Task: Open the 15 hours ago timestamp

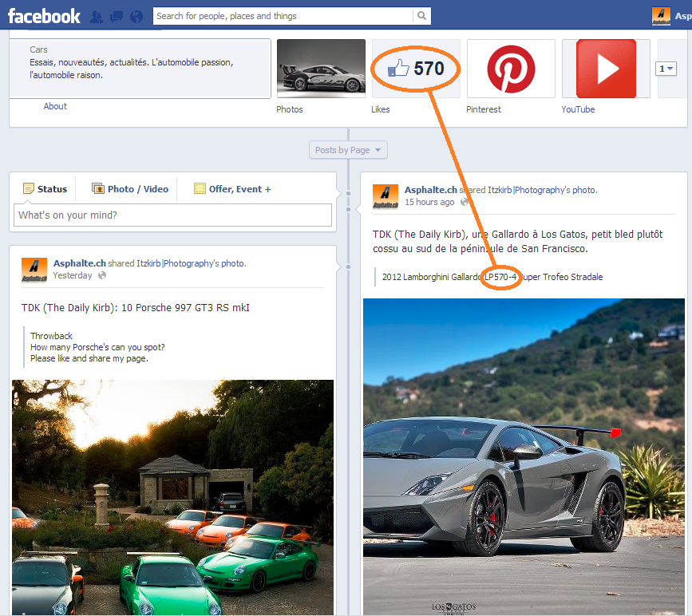Action: 429,202
